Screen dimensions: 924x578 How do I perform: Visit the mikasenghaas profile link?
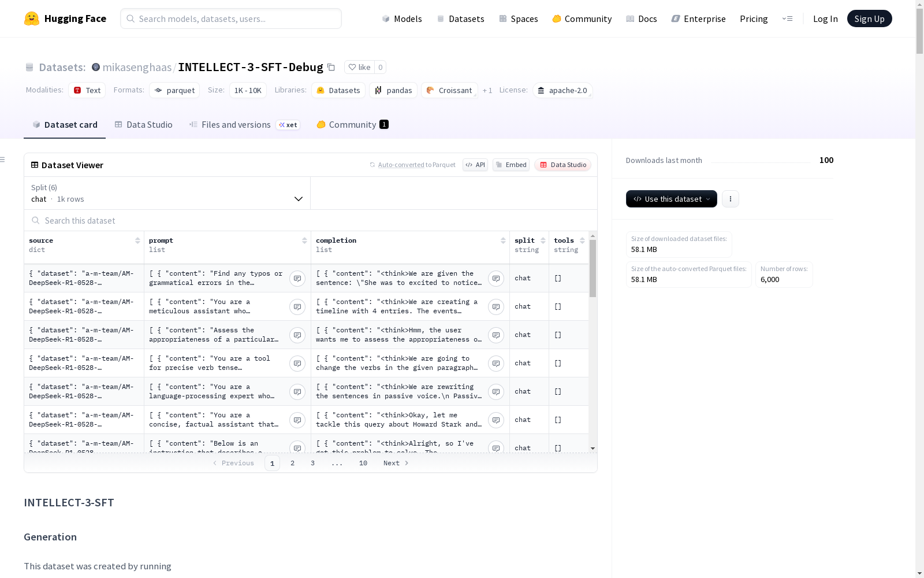point(137,67)
